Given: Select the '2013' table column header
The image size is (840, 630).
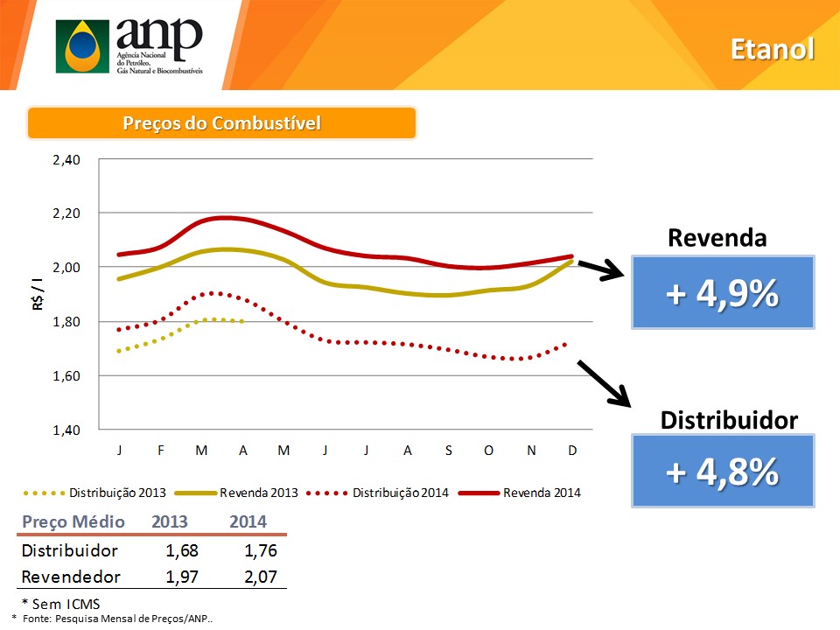Looking at the screenshot, I should (170, 521).
